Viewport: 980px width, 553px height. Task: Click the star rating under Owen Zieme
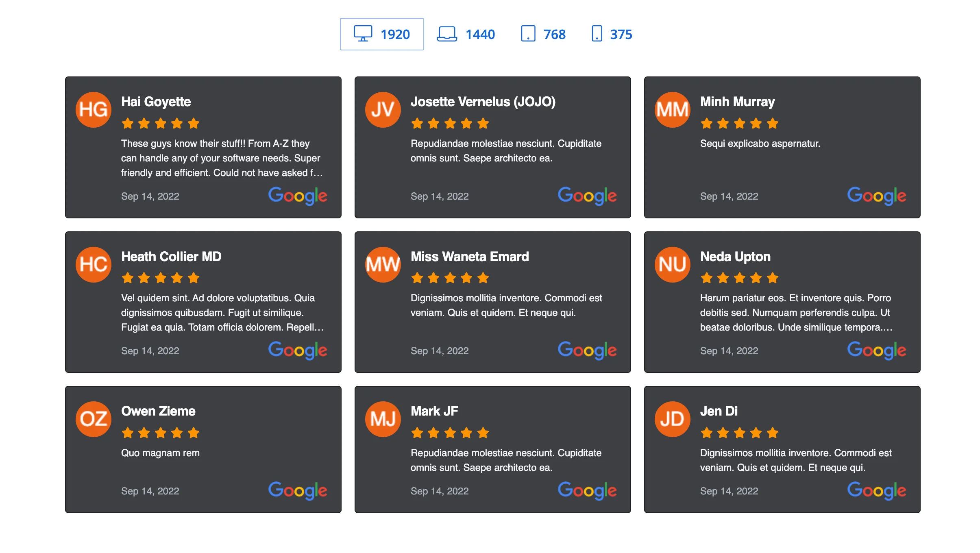click(161, 433)
